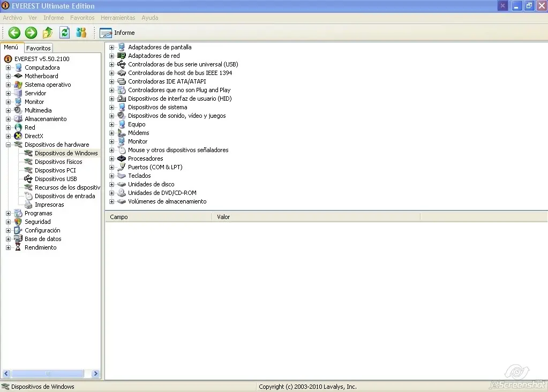Select Recursos de los dispositivos item
This screenshot has width=548, height=392.
67,187
